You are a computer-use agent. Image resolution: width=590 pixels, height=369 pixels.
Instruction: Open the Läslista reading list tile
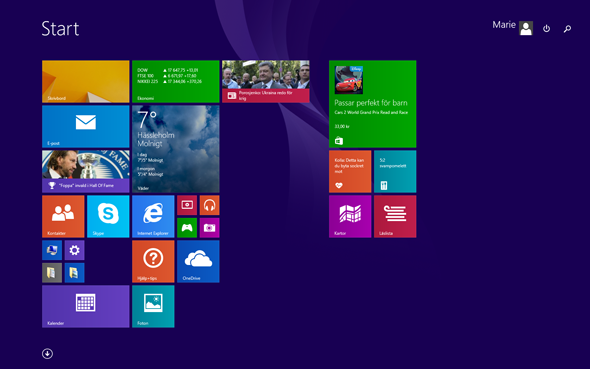pos(395,216)
